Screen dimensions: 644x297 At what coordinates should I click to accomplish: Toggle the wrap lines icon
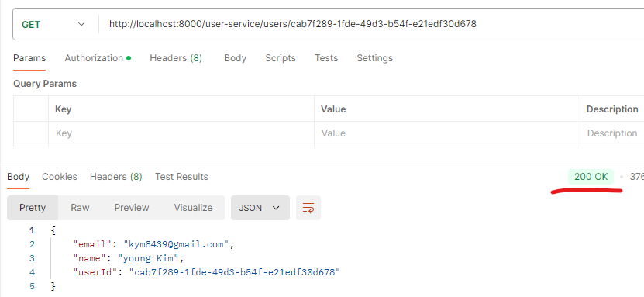308,208
